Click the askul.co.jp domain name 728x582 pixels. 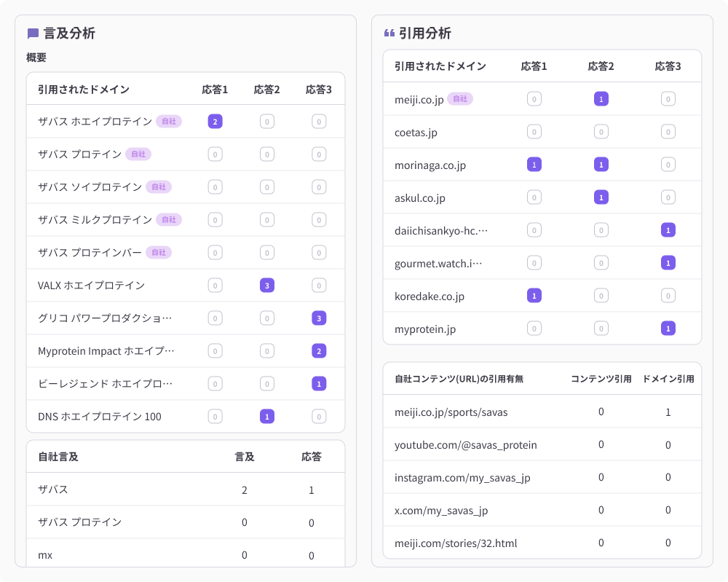pyautogui.click(x=420, y=198)
